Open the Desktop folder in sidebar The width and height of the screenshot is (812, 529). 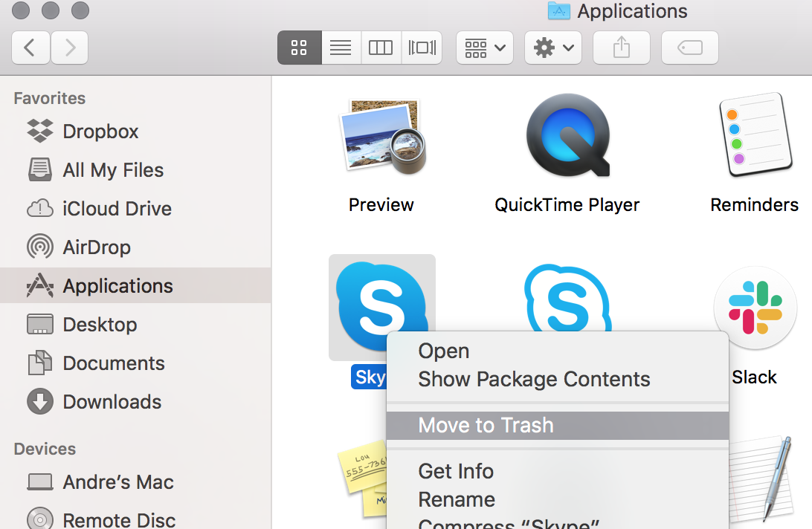click(135, 325)
